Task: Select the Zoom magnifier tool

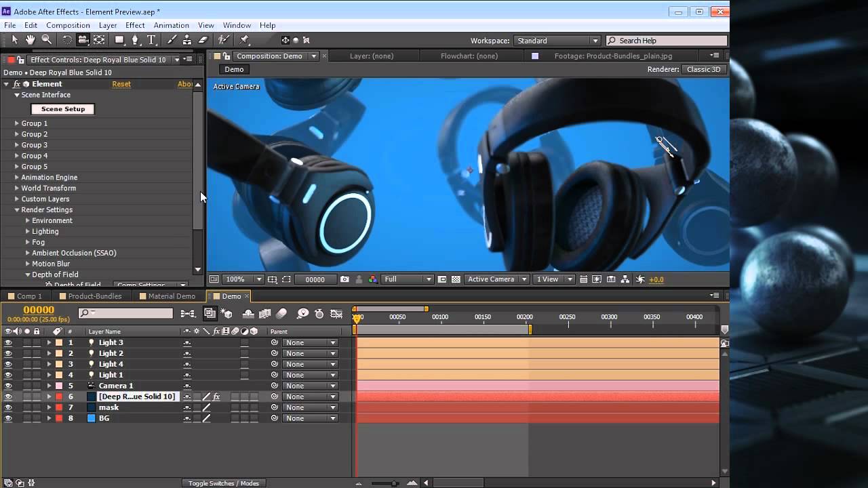Action: (x=47, y=40)
